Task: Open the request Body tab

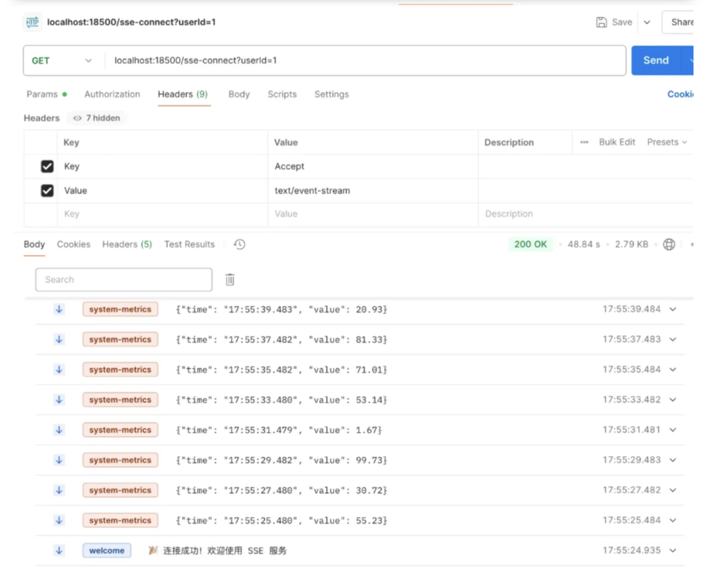Action: click(239, 94)
